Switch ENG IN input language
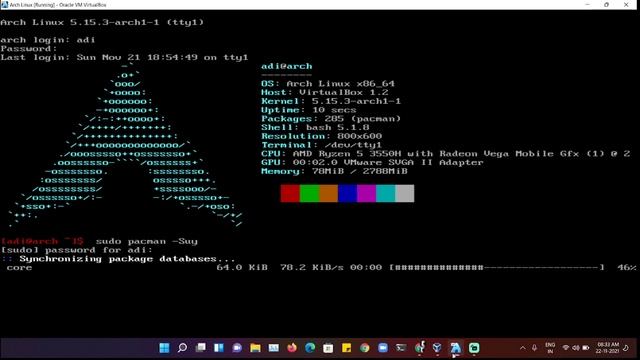This screenshot has width=640, height=360. click(x=550, y=348)
